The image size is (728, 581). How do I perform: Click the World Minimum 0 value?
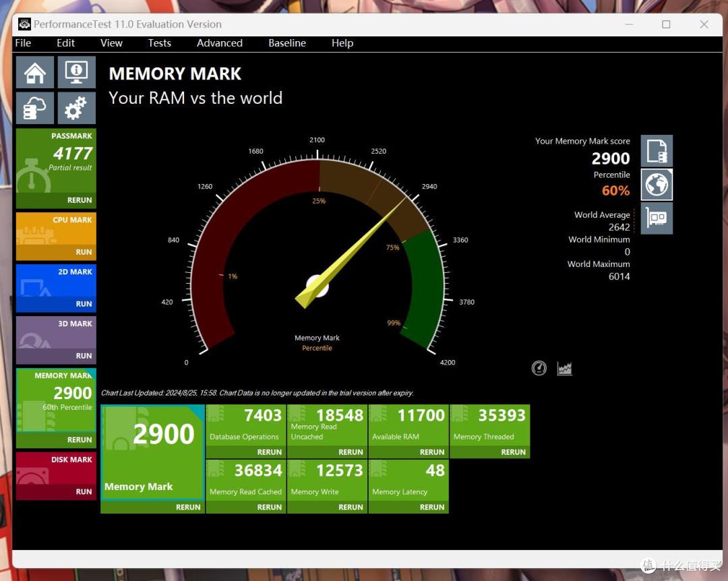628,251
